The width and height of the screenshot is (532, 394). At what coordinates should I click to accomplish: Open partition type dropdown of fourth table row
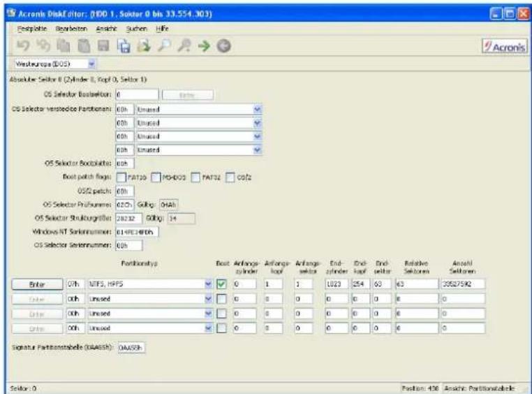[x=208, y=328]
